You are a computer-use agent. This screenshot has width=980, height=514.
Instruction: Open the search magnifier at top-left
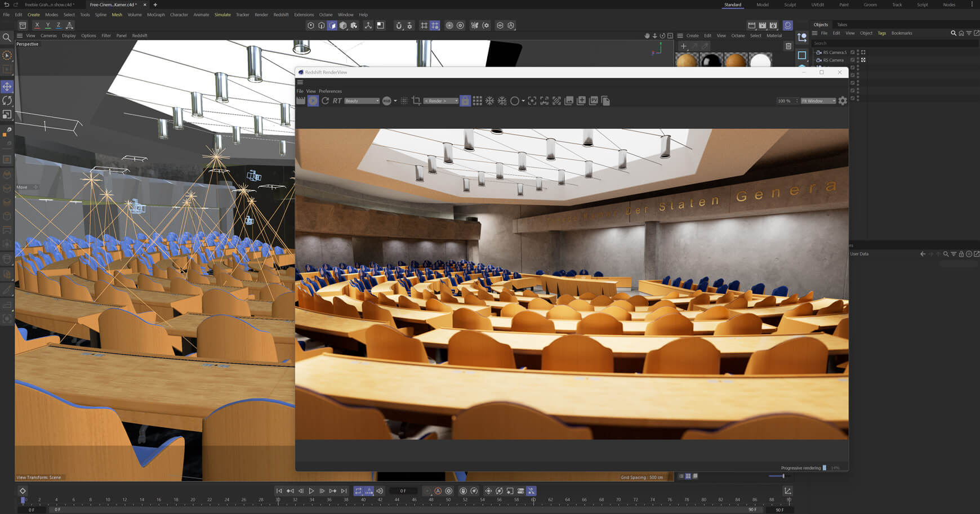(7, 37)
